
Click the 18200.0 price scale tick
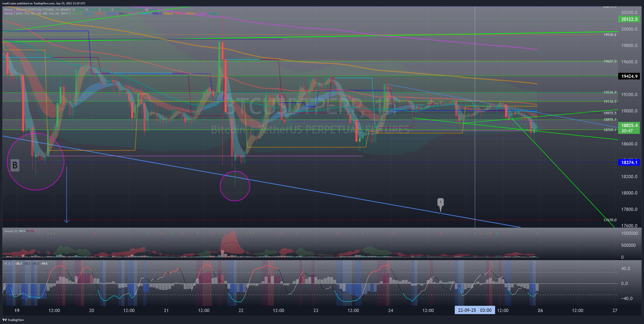click(x=629, y=177)
